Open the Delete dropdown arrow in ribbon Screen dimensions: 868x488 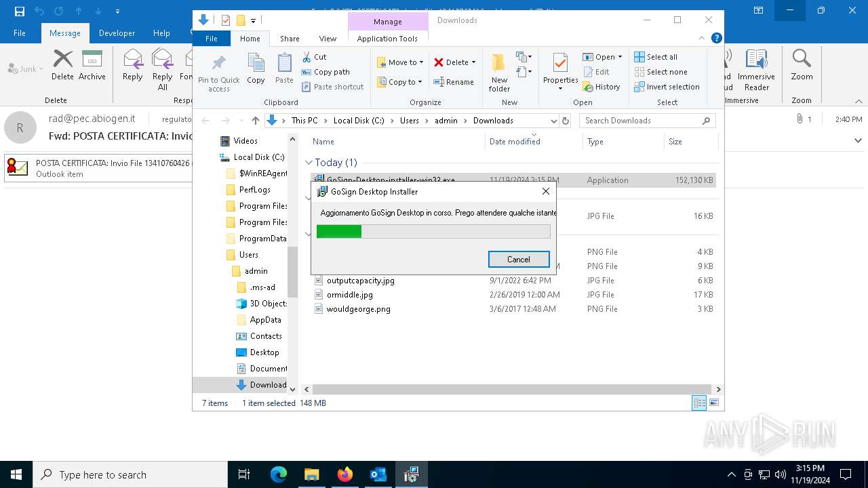(x=473, y=62)
